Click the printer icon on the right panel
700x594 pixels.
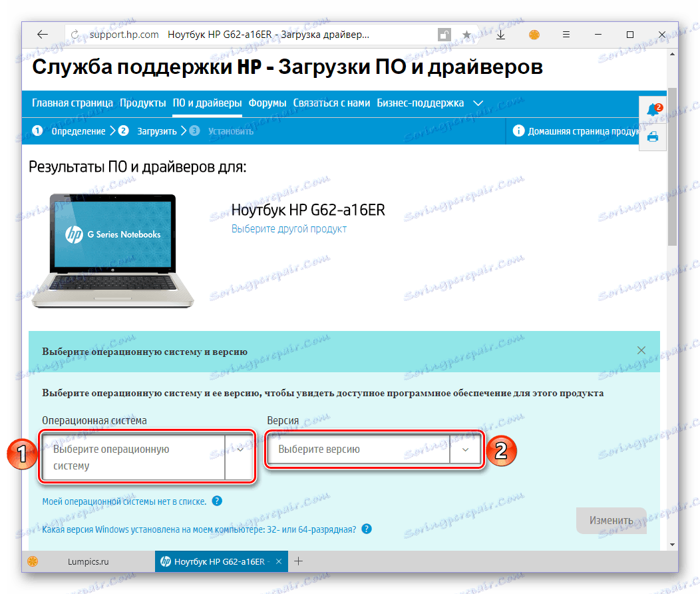[x=653, y=136]
